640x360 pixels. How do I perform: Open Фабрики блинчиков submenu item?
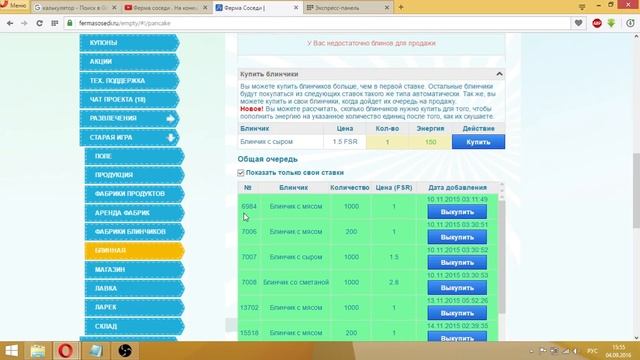click(x=134, y=232)
